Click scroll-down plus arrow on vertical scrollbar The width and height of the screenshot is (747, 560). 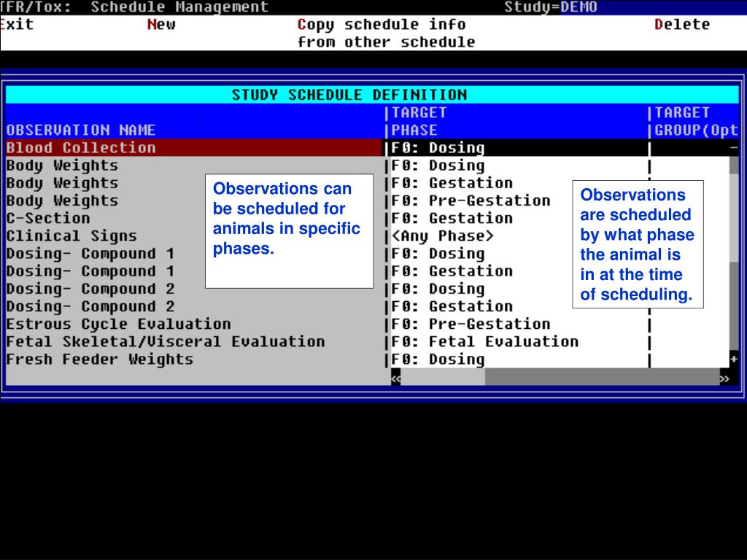pos(734,359)
